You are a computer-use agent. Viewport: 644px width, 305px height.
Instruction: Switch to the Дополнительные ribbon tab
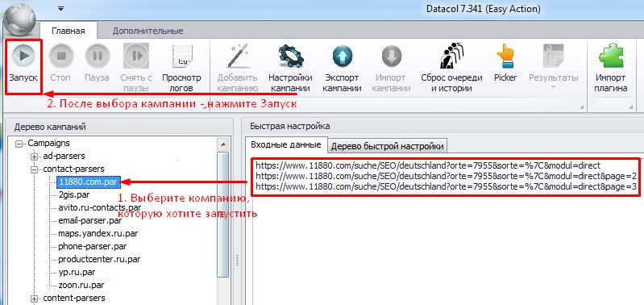(147, 31)
